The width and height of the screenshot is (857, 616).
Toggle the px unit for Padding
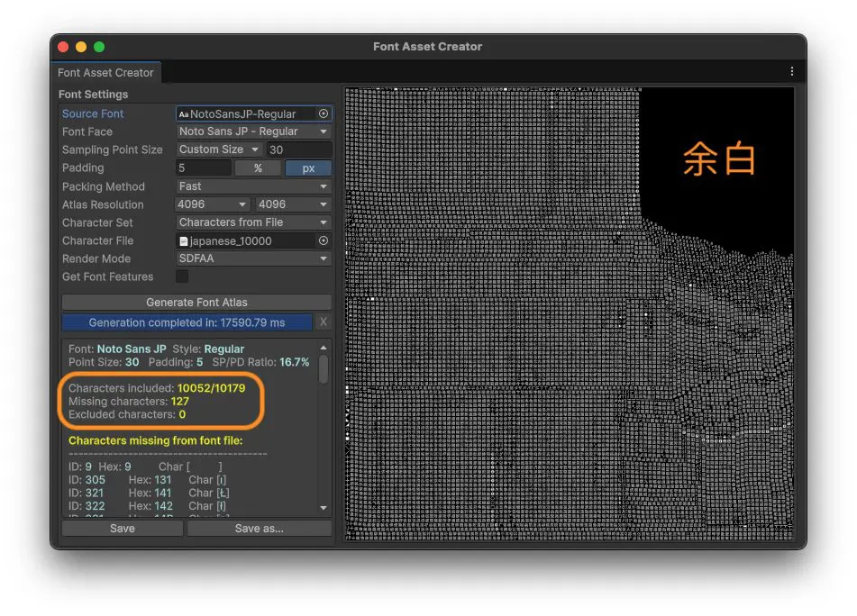coord(307,168)
